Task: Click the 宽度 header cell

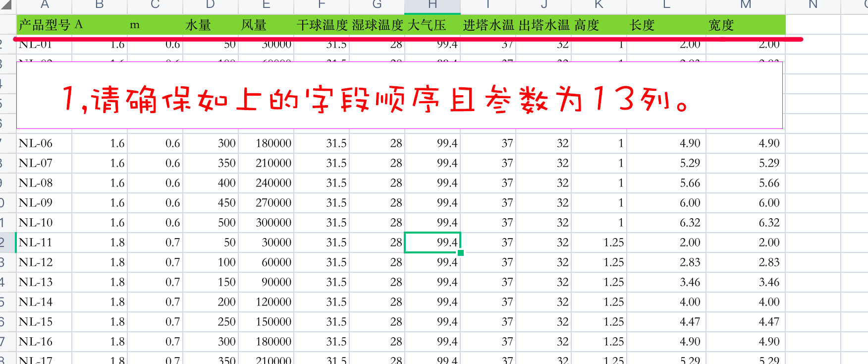Action: [746, 25]
